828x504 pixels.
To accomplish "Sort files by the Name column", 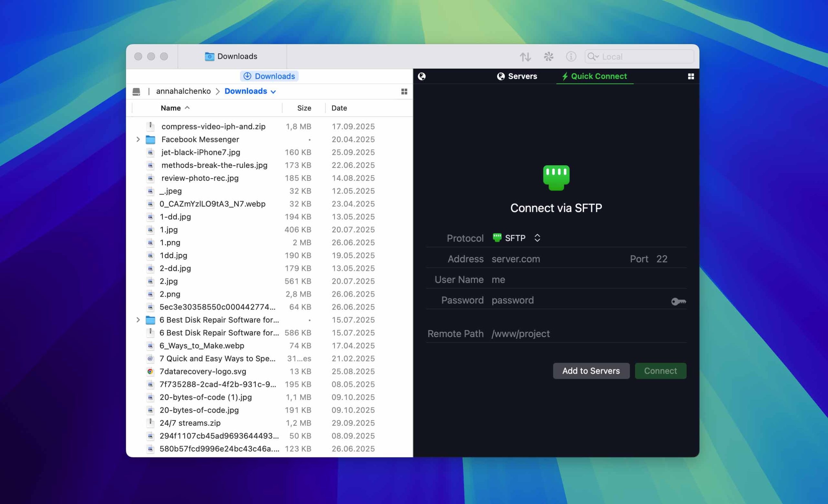I will 171,108.
